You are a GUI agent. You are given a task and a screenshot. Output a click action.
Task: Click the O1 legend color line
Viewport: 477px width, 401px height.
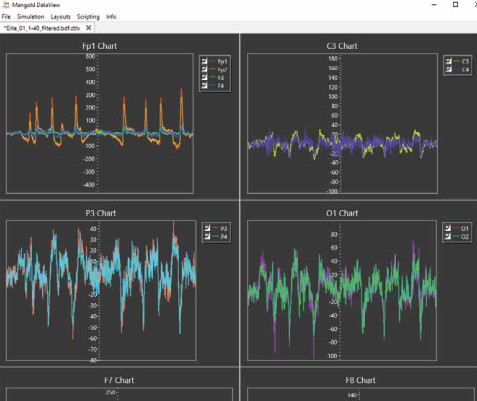(456, 228)
